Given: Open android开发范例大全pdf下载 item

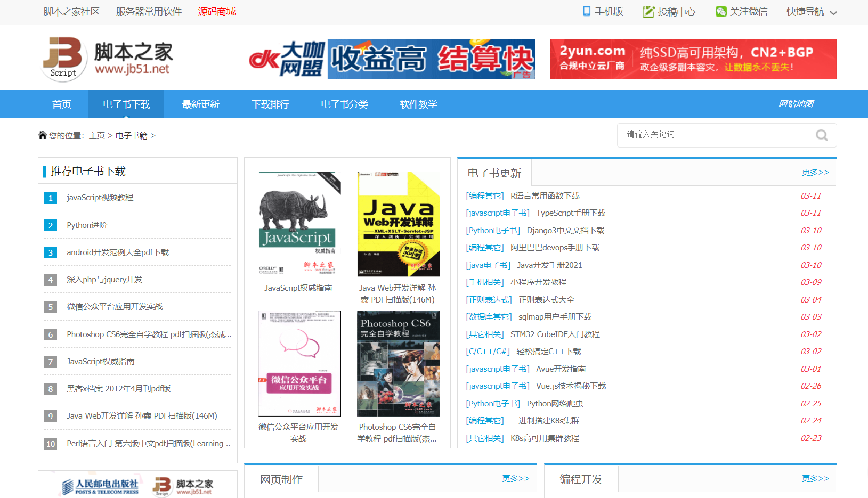Looking at the screenshot, I should point(118,252).
